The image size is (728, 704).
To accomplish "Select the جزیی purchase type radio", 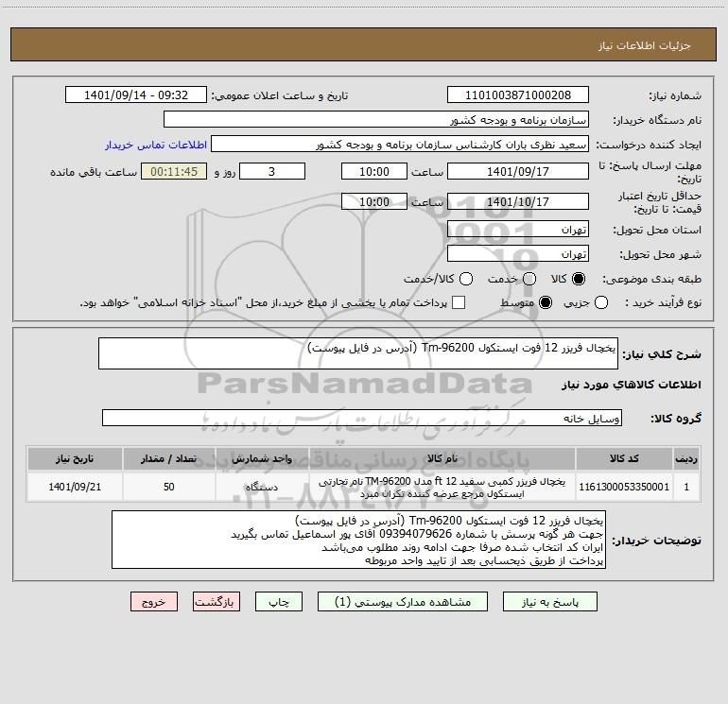I will tap(601, 302).
